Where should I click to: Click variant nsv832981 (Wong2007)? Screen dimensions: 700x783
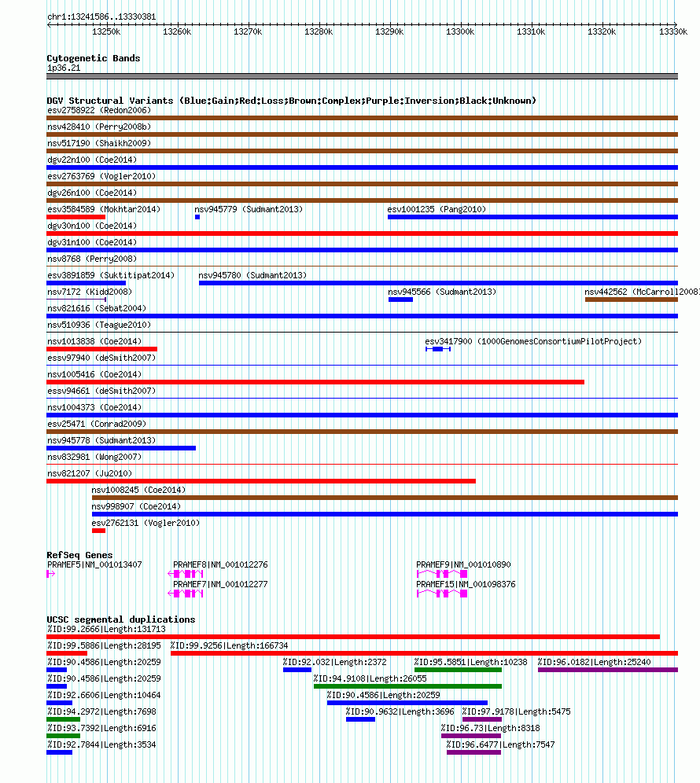click(363, 464)
